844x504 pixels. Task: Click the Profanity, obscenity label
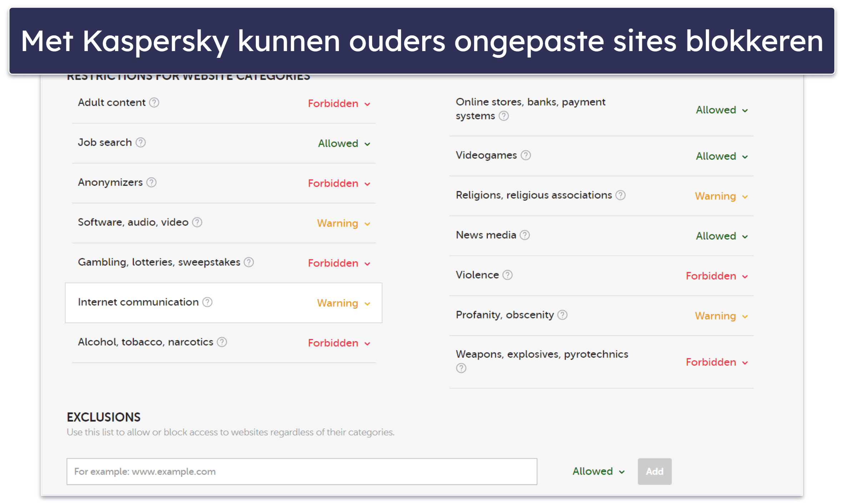[505, 315]
